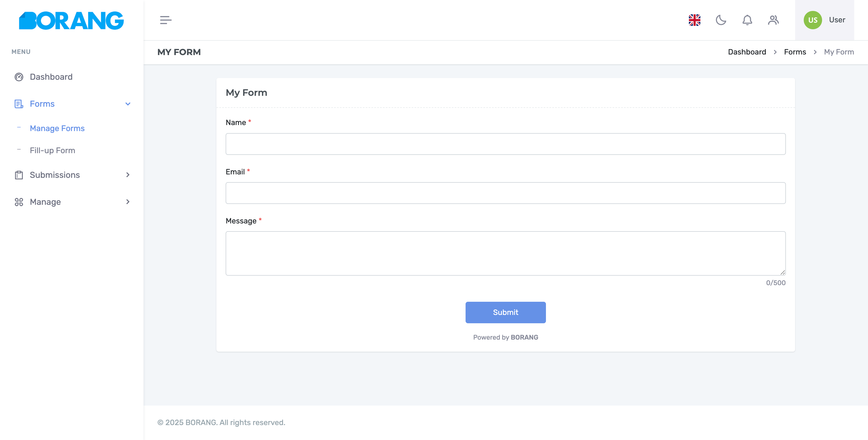Click the My Form card heading
Image resolution: width=868 pixels, height=440 pixels.
point(246,93)
